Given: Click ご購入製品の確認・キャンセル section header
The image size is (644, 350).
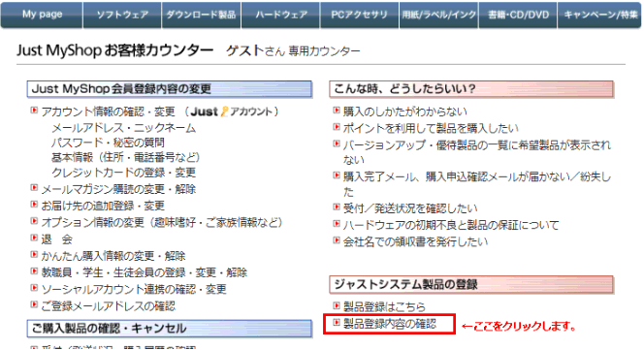Looking at the screenshot, I should pos(170,329).
